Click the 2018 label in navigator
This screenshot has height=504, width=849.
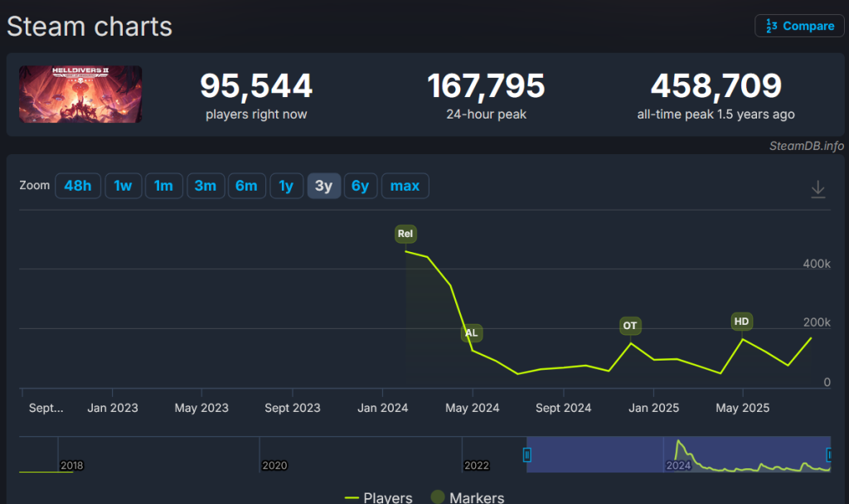pos(72,466)
